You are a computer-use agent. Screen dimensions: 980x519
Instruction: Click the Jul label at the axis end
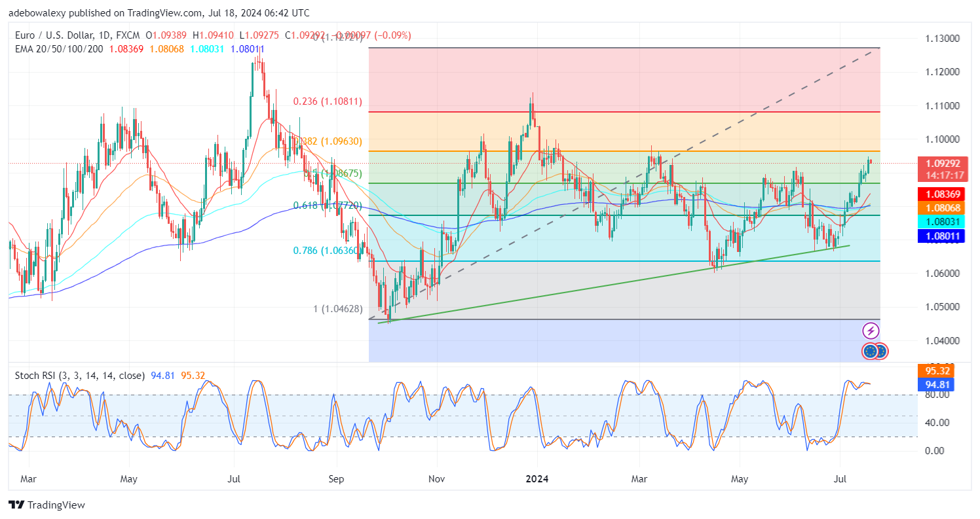pos(840,479)
